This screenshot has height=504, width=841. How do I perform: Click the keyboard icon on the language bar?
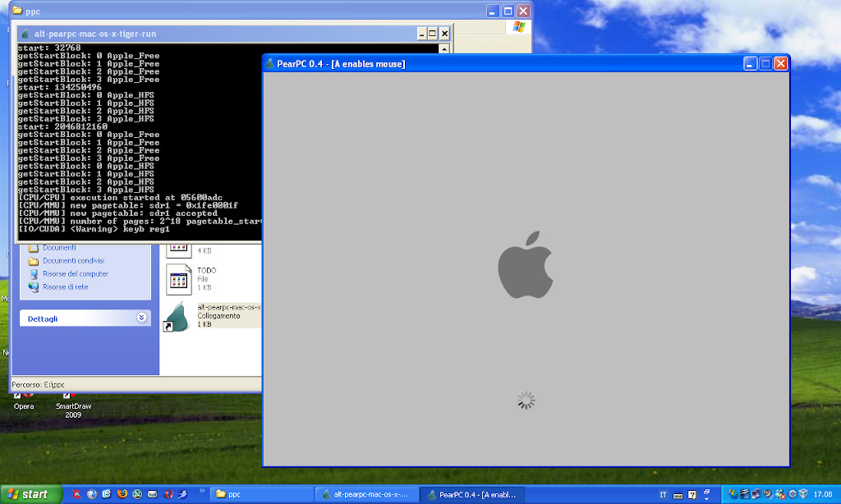678,495
